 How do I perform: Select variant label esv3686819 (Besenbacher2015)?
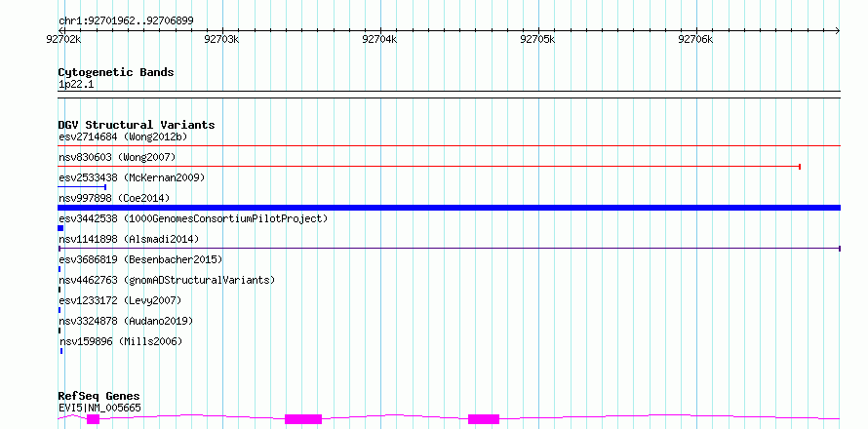tap(140, 259)
